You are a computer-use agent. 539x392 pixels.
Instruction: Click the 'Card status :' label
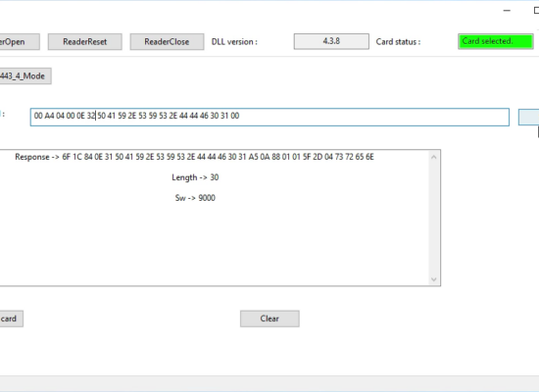coord(398,41)
